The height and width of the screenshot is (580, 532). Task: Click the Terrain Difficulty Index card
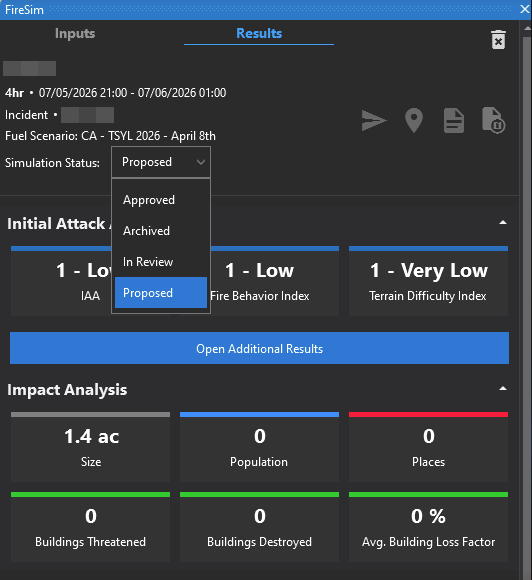coord(428,281)
